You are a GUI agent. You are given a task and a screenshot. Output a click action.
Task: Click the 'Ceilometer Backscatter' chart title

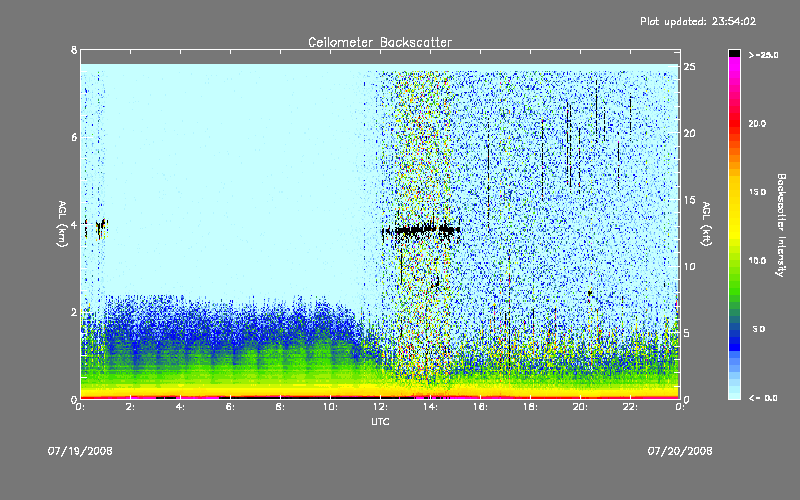(x=380, y=42)
